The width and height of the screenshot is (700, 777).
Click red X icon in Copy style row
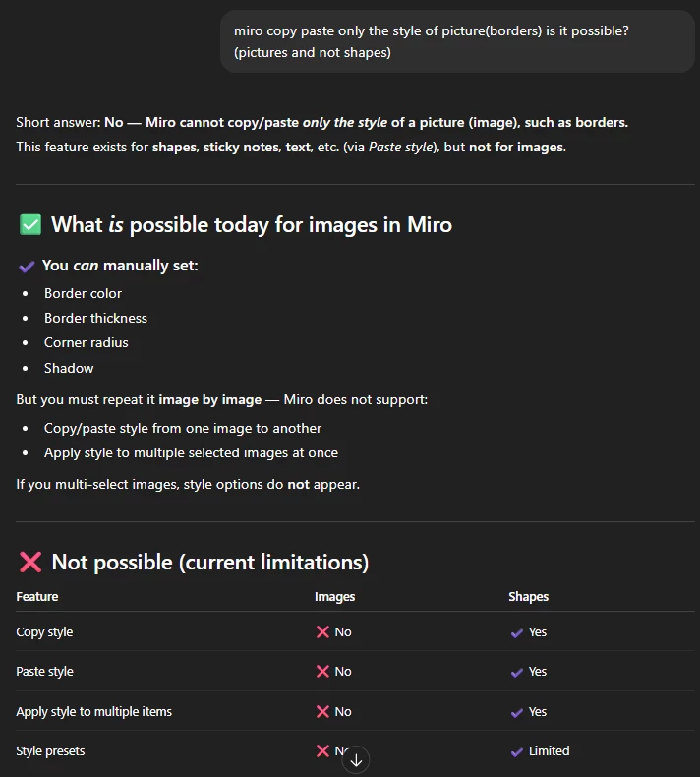click(322, 631)
